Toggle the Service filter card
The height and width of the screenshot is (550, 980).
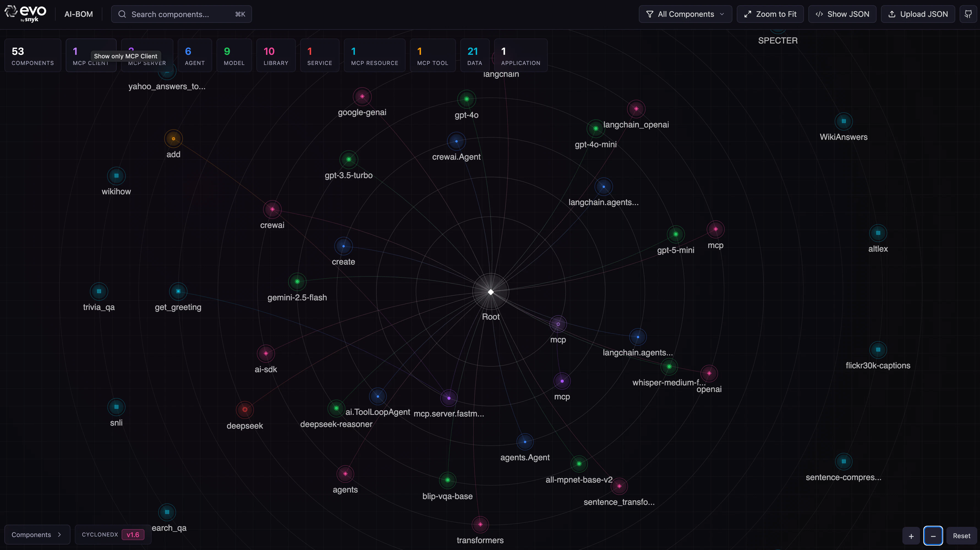click(320, 56)
